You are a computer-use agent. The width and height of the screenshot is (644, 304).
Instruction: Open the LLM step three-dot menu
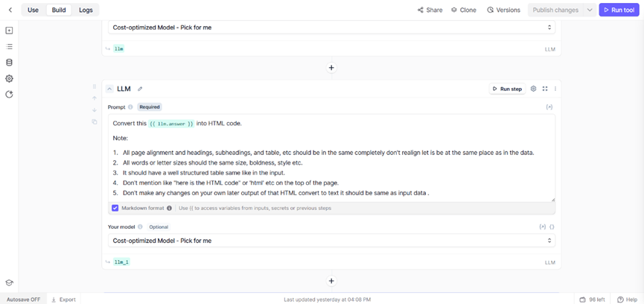pos(555,89)
